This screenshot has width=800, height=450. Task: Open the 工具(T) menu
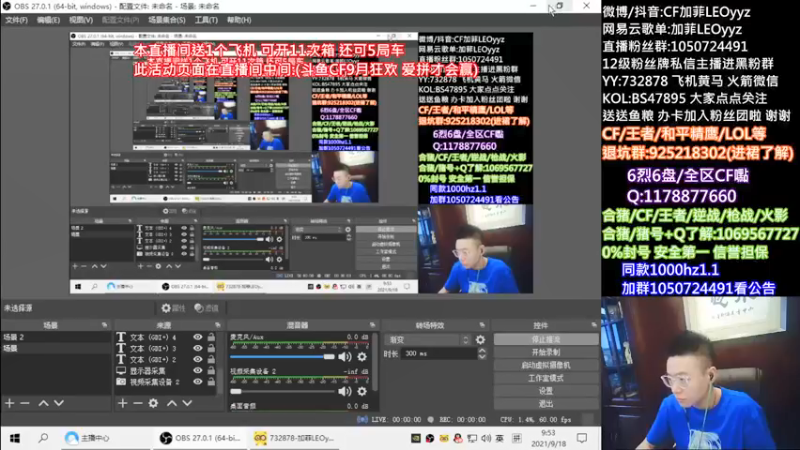206,20
